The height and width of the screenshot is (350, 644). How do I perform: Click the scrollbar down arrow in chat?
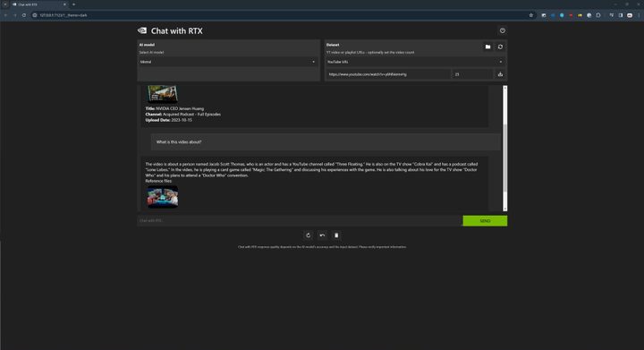pyautogui.click(x=504, y=209)
